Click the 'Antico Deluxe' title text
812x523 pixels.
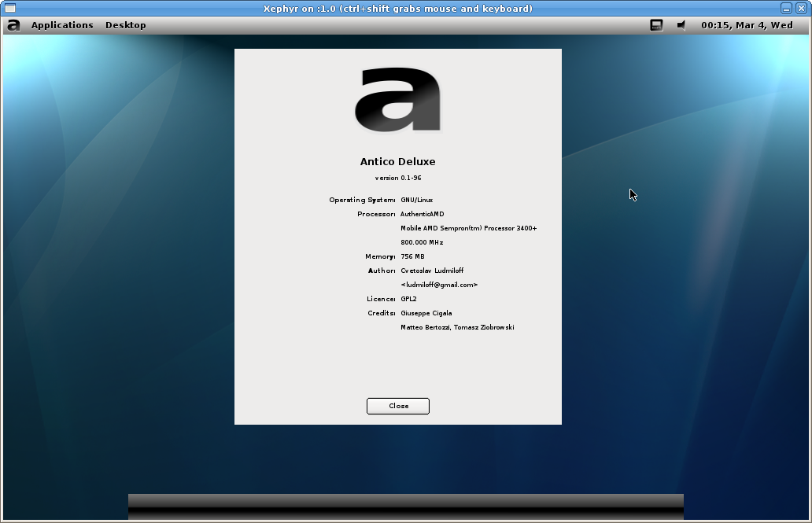tap(397, 161)
